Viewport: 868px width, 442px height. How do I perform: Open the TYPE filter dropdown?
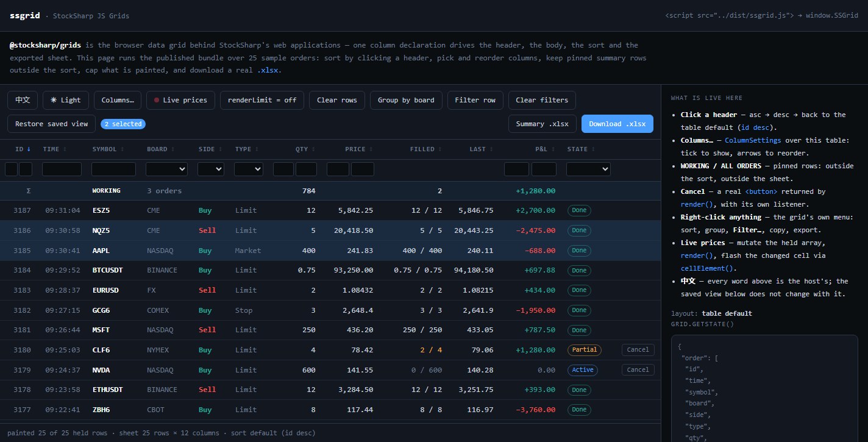249,169
